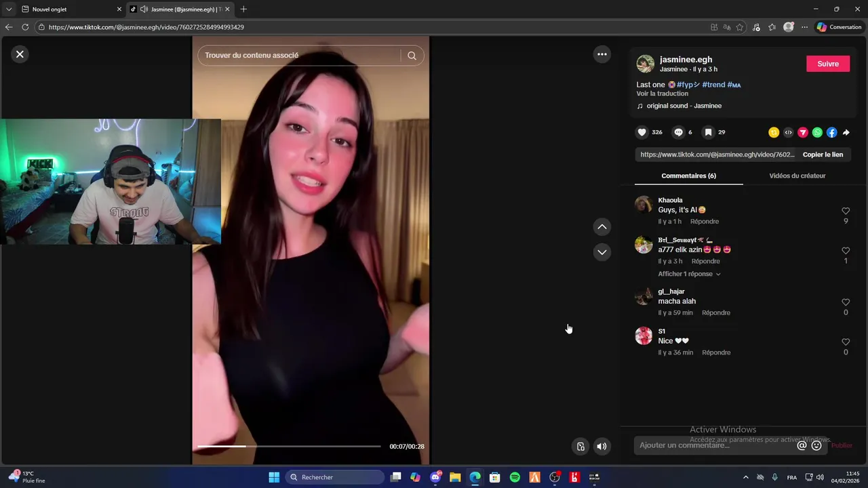
Task: Go to next video with down arrow
Action: click(602, 252)
